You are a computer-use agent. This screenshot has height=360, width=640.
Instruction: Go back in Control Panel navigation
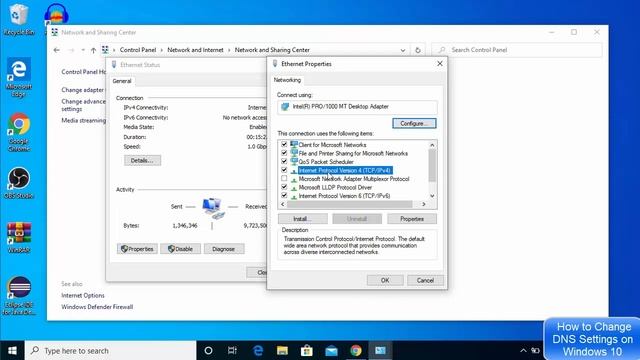(x=57, y=50)
